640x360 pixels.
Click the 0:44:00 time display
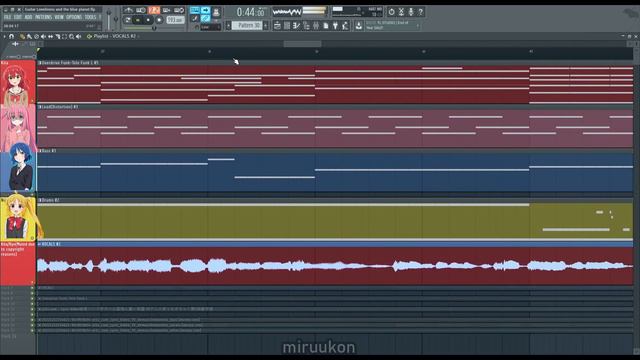coord(251,12)
